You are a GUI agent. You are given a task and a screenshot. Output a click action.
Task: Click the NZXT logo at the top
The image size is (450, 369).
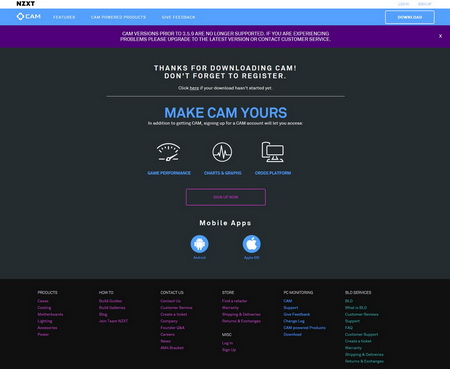[x=26, y=4]
